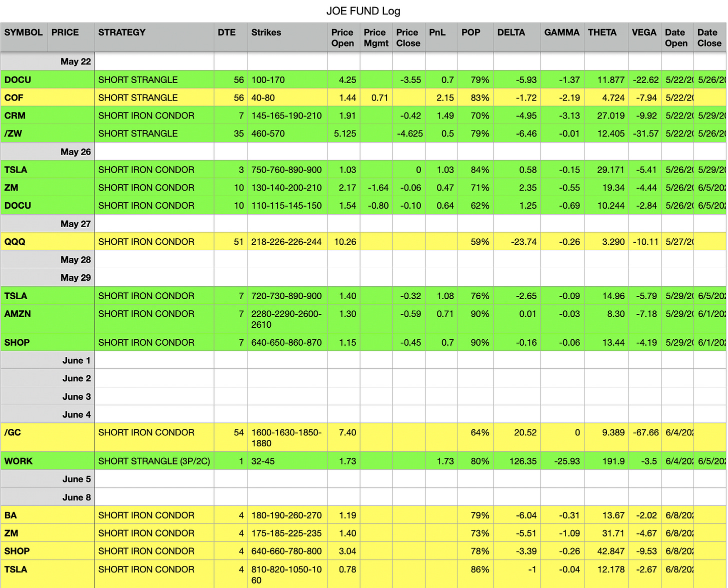Viewport: 728px width, 588px height.
Task: Click the DTE column header
Action: (x=230, y=37)
